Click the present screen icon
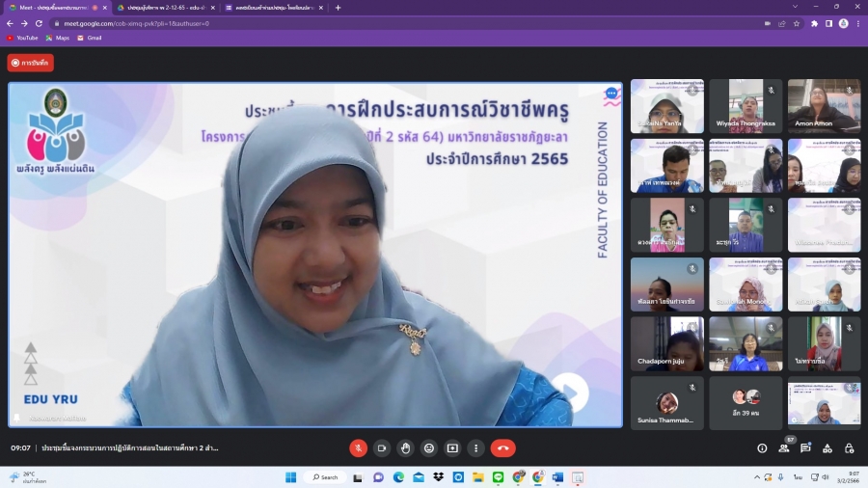The width and height of the screenshot is (868, 488). pyautogui.click(x=452, y=448)
